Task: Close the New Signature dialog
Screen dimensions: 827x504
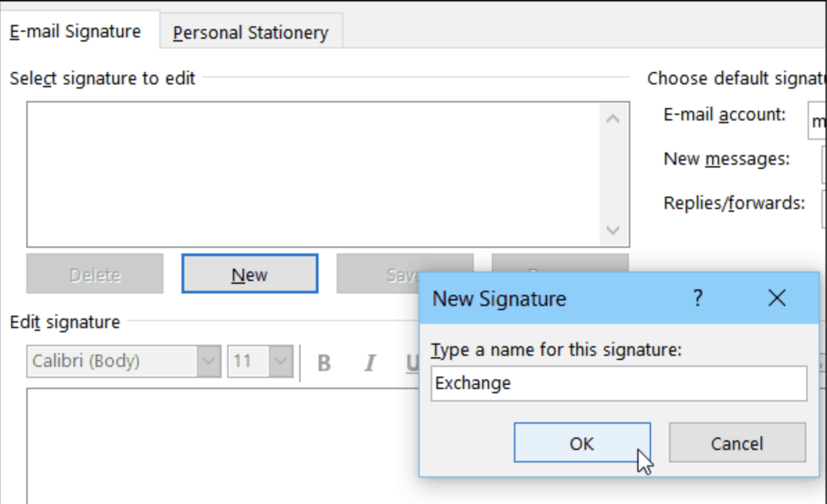Action: 777,298
